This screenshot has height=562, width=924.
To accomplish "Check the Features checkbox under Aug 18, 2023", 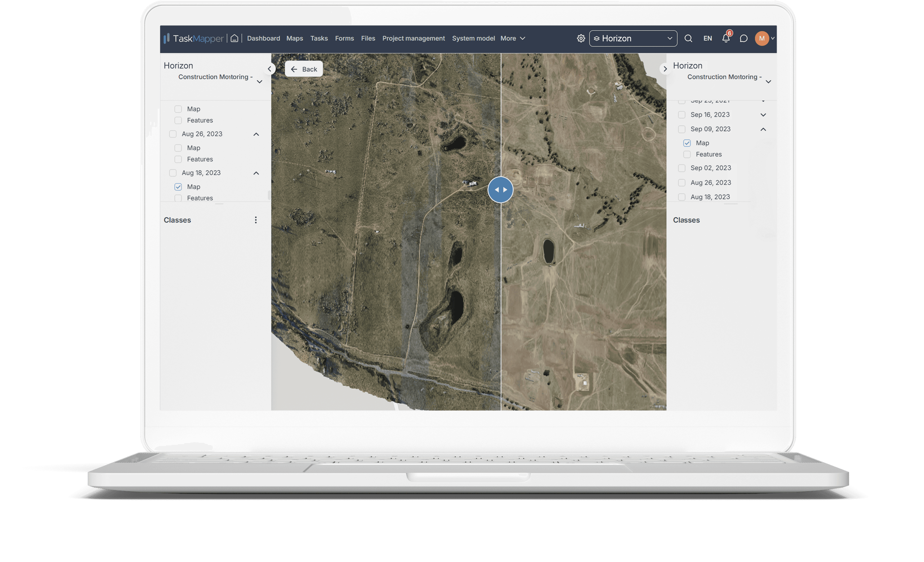I will coord(178,198).
